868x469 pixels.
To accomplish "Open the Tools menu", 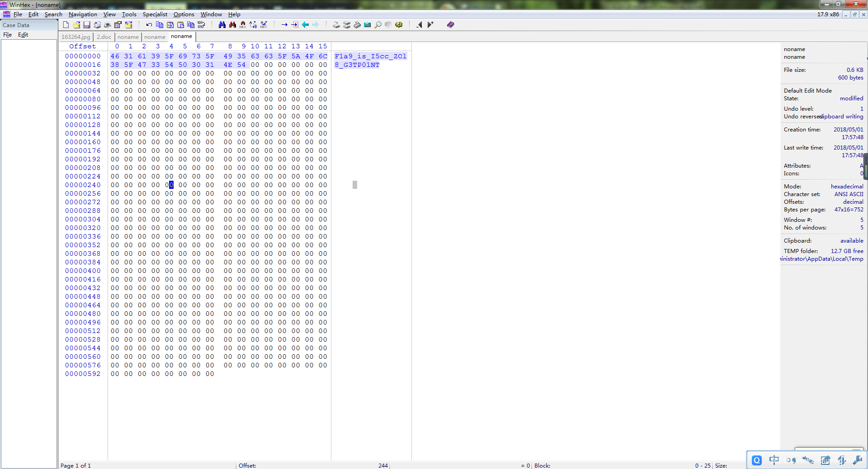I will [x=129, y=14].
